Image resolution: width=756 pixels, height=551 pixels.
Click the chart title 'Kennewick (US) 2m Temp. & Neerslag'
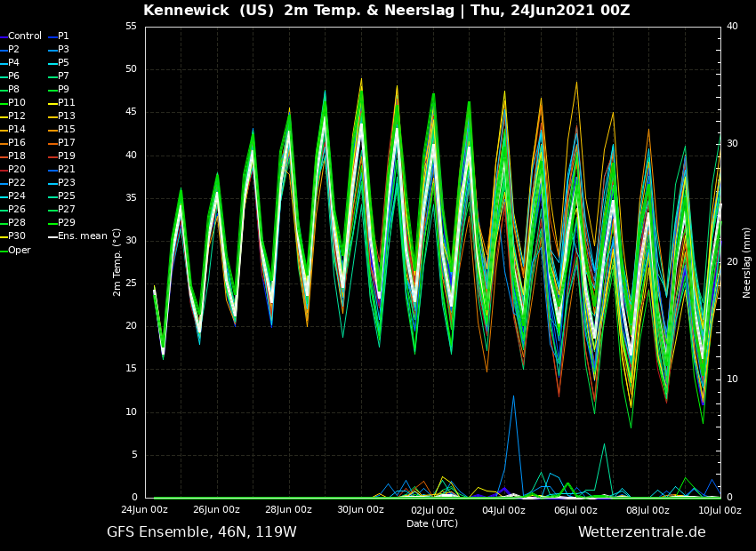click(x=299, y=10)
